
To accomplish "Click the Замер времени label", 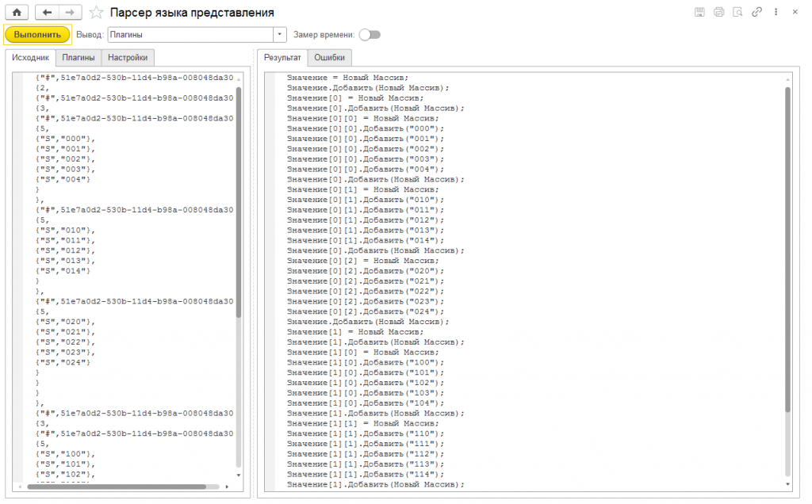I will (324, 35).
